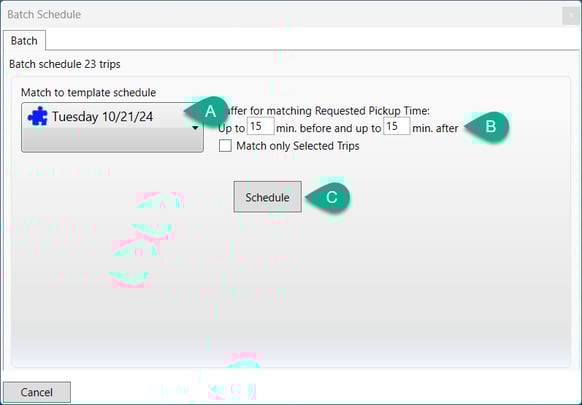Image resolution: width=582 pixels, height=405 pixels.
Task: Click the Batch Schedule title bar
Action: (282, 14)
